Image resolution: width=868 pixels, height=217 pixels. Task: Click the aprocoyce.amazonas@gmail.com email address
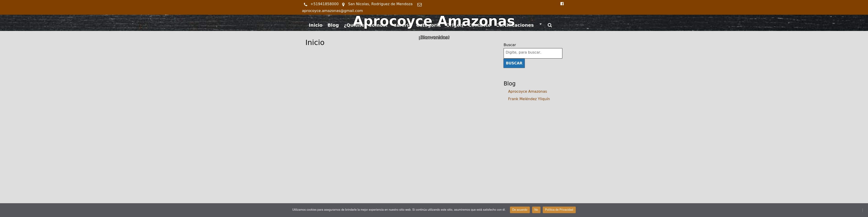[x=332, y=11]
